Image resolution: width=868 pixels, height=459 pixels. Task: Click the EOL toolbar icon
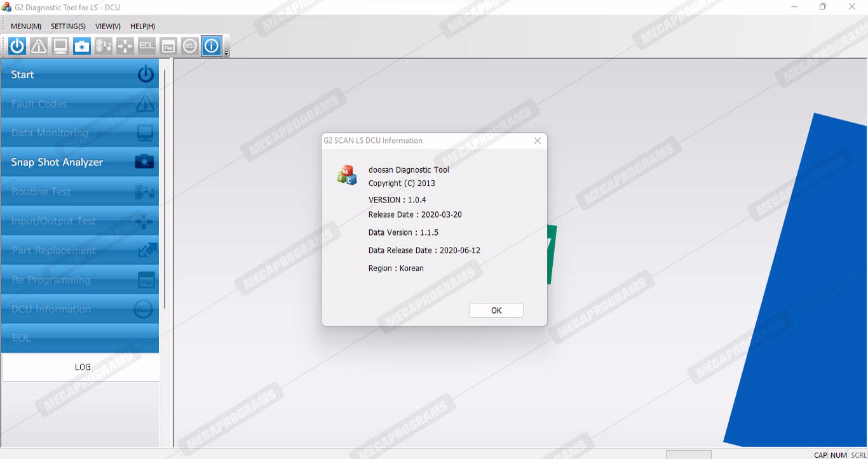point(147,46)
